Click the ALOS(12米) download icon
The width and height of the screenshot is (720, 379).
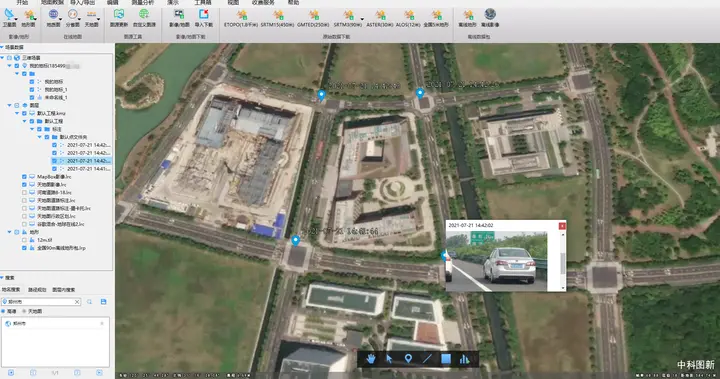click(409, 15)
